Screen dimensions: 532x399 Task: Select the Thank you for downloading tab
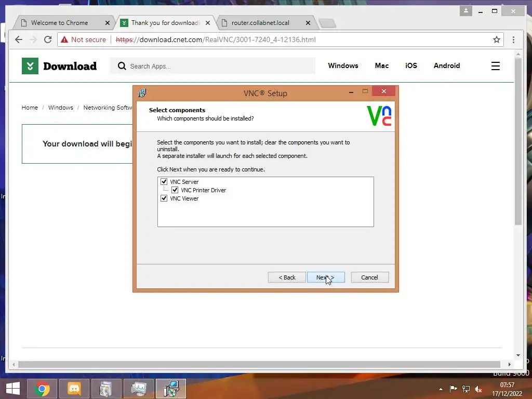click(x=165, y=23)
